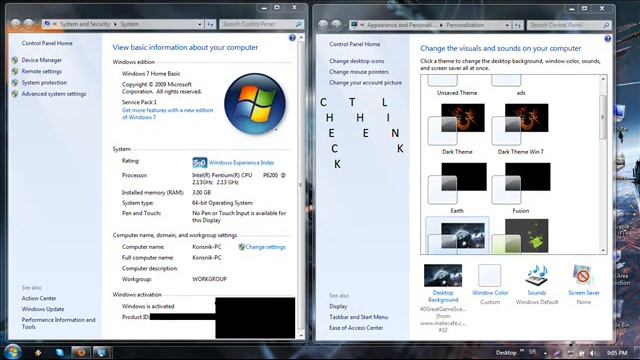Viewport: 640px width, 360px height.
Task: Click the 5.0 rating badge icon
Action: point(200,162)
